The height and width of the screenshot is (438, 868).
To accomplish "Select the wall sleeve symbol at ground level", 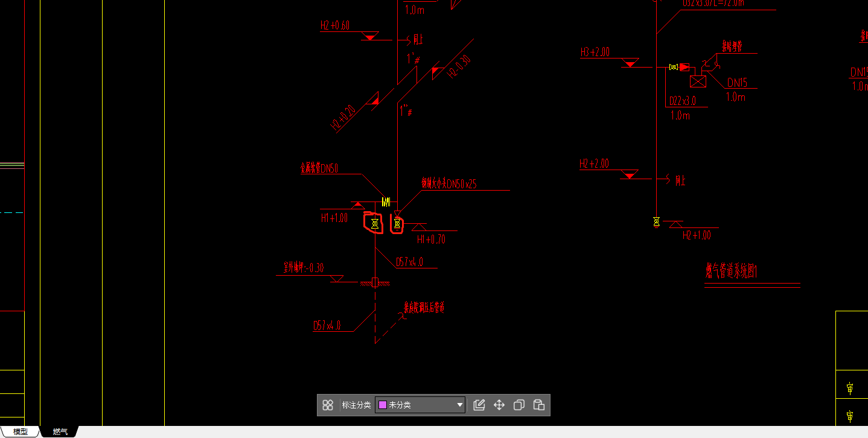I will [x=375, y=282].
